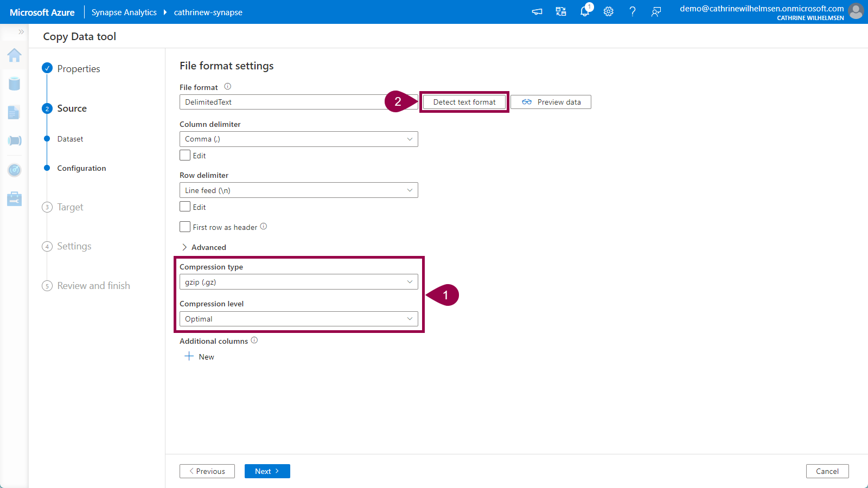Open the Home hub icon in sidebar

coord(14,55)
